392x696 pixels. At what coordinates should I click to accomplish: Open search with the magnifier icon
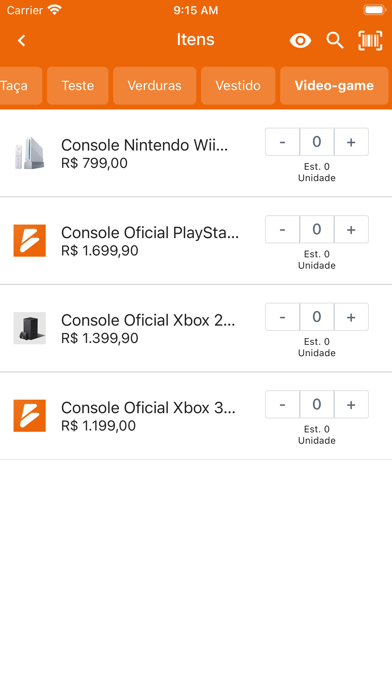335,40
